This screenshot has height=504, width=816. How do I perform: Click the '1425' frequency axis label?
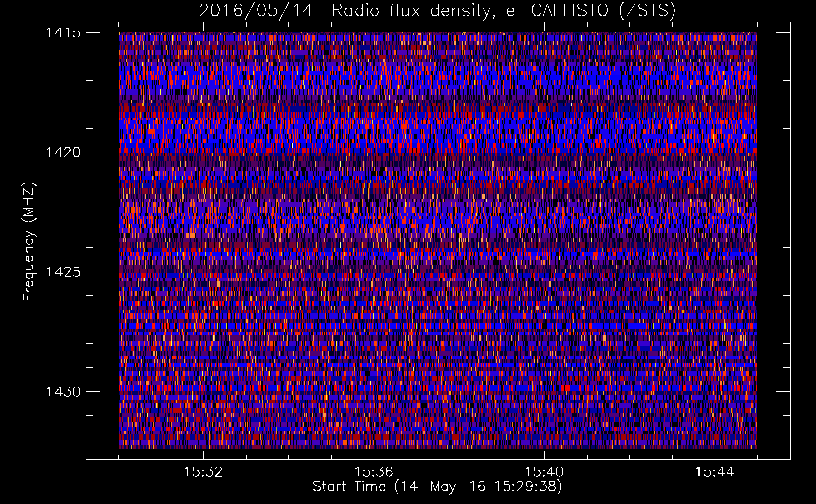tap(63, 272)
